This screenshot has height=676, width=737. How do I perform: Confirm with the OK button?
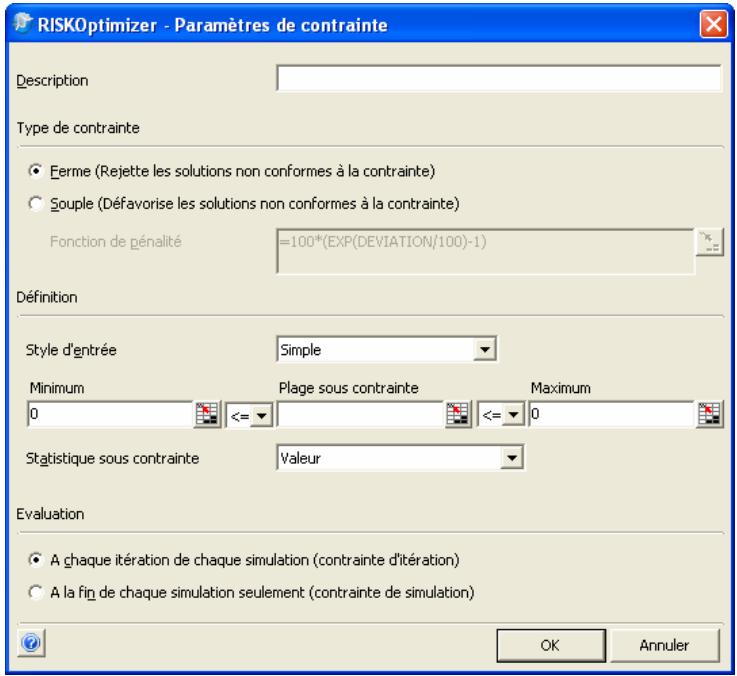click(551, 645)
